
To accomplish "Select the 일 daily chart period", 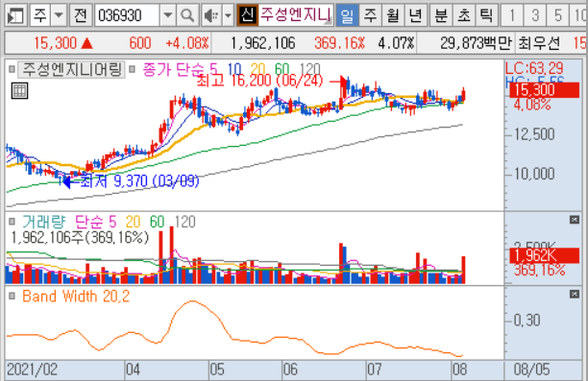I will pos(347,15).
